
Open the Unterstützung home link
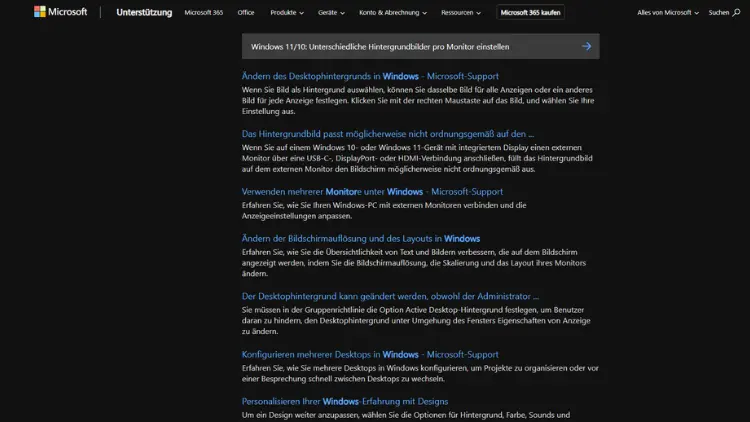pos(144,12)
